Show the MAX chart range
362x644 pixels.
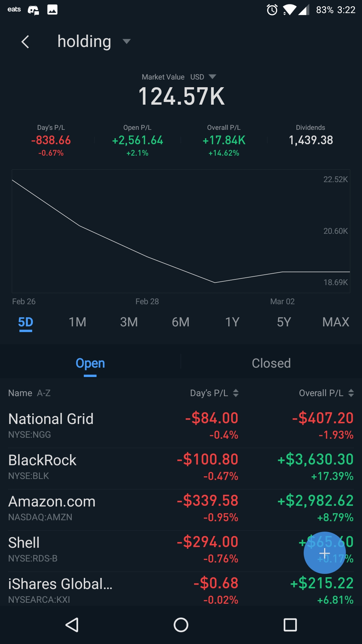click(336, 322)
